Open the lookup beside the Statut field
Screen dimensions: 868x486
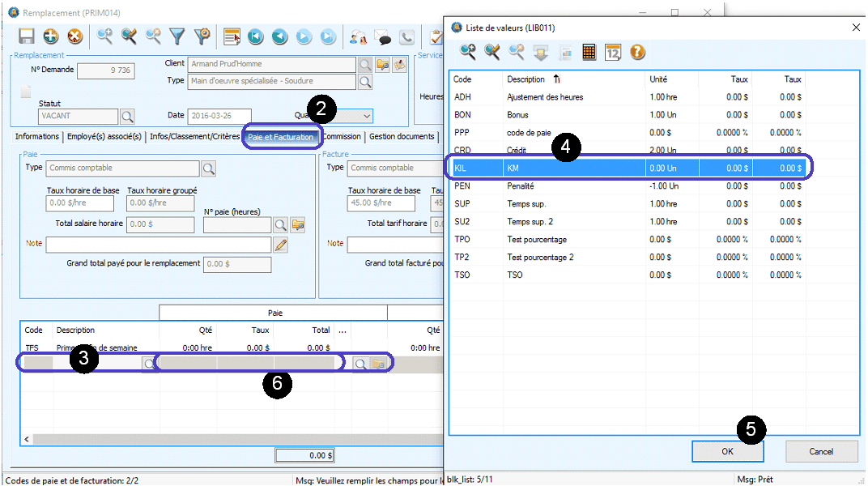click(x=127, y=117)
